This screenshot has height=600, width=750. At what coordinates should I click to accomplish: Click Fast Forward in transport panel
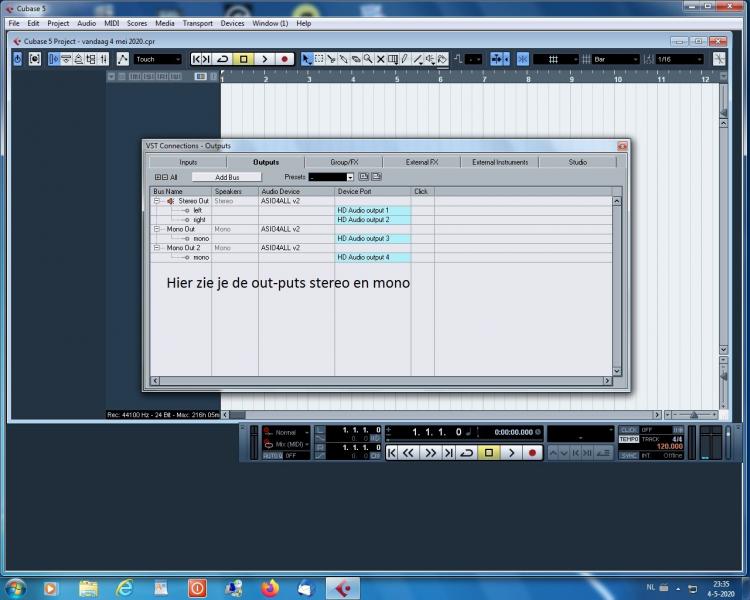tap(430, 453)
